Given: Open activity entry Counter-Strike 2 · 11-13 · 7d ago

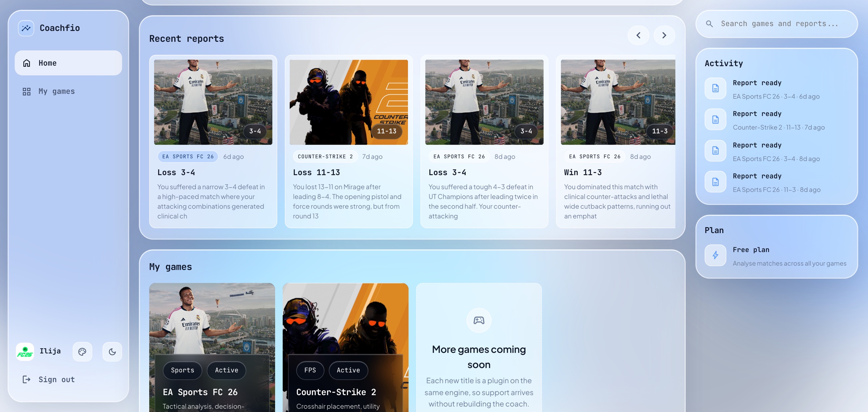Looking at the screenshot, I should pos(776,120).
